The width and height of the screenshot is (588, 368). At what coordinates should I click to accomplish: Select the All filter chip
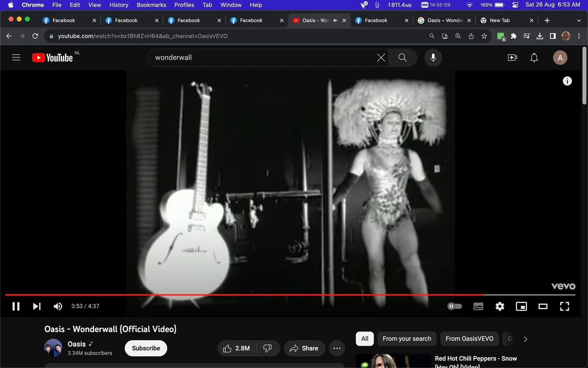point(365,339)
